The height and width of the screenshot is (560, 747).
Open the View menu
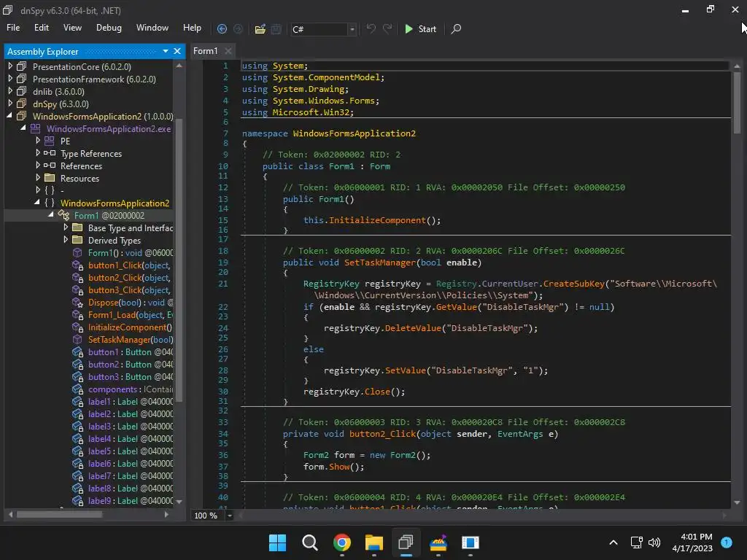point(72,28)
